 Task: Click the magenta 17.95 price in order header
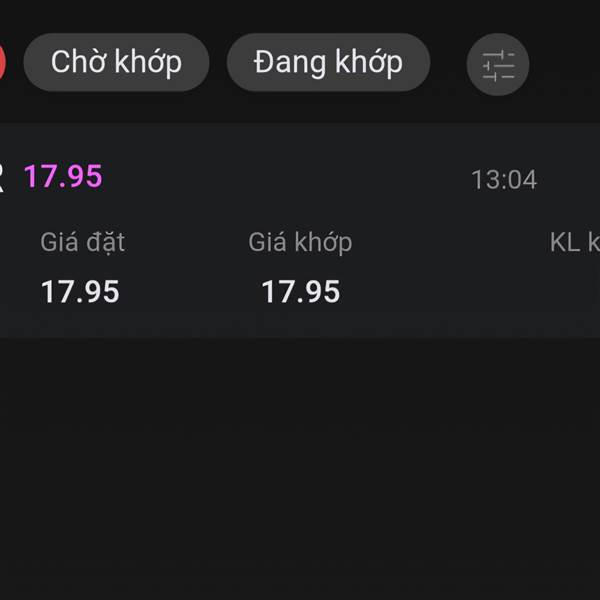tap(63, 177)
